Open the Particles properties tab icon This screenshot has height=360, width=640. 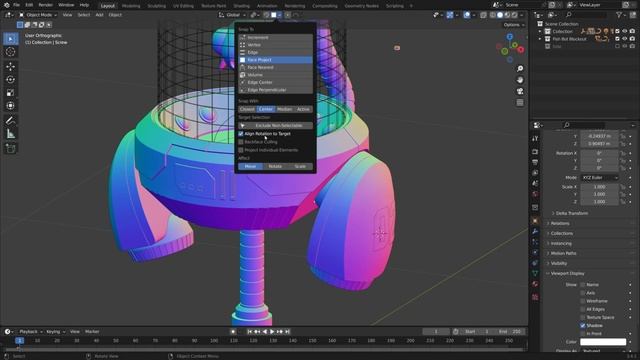(535, 242)
